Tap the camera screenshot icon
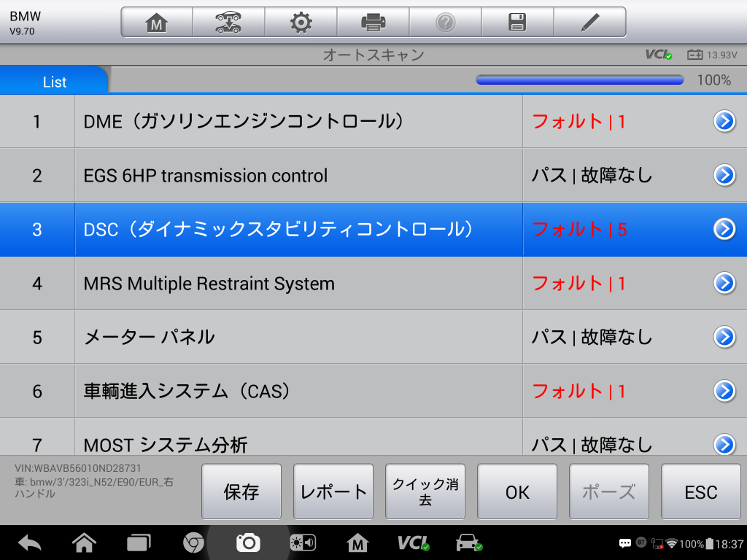Screen dimensions: 747x560 pos(248,542)
